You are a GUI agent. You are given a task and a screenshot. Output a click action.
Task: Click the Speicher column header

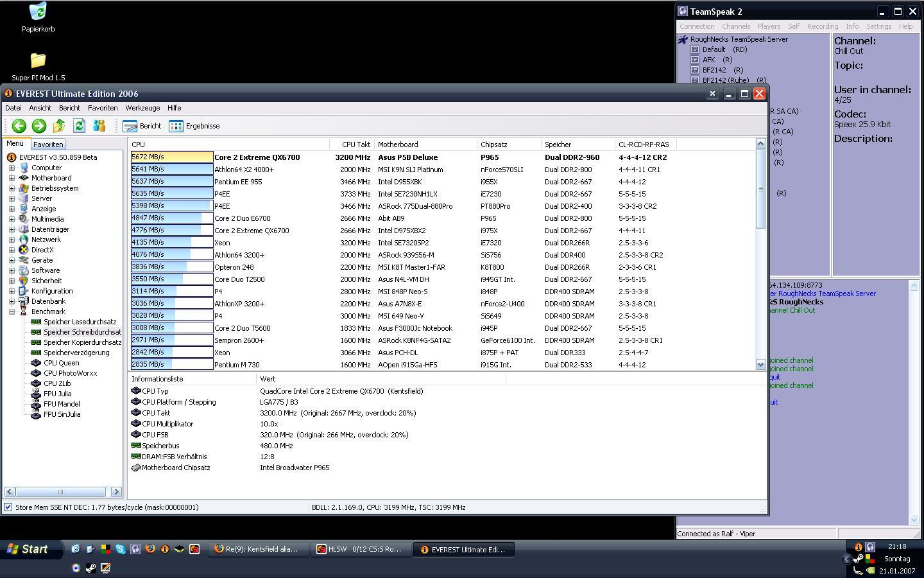coord(578,144)
